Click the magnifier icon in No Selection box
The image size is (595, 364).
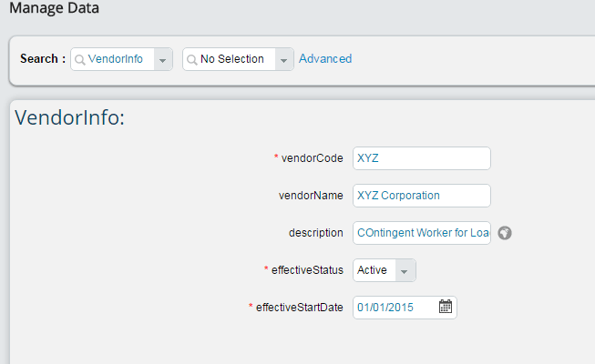pyautogui.click(x=192, y=59)
